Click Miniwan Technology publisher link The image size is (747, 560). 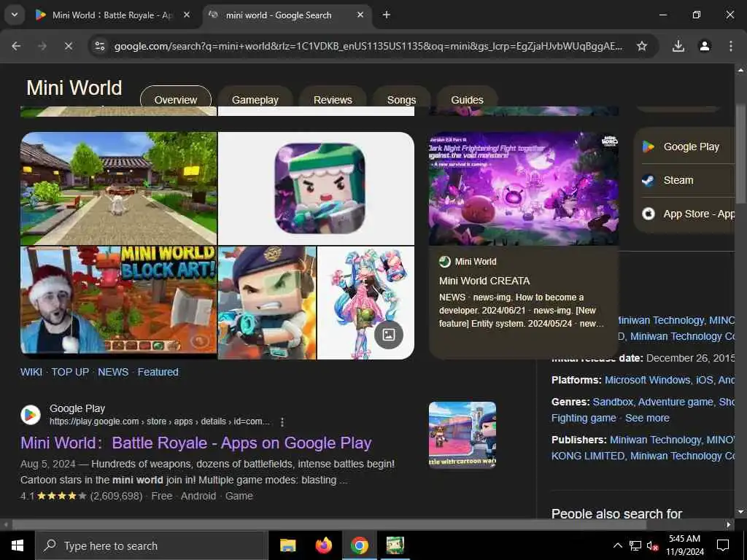656,440
